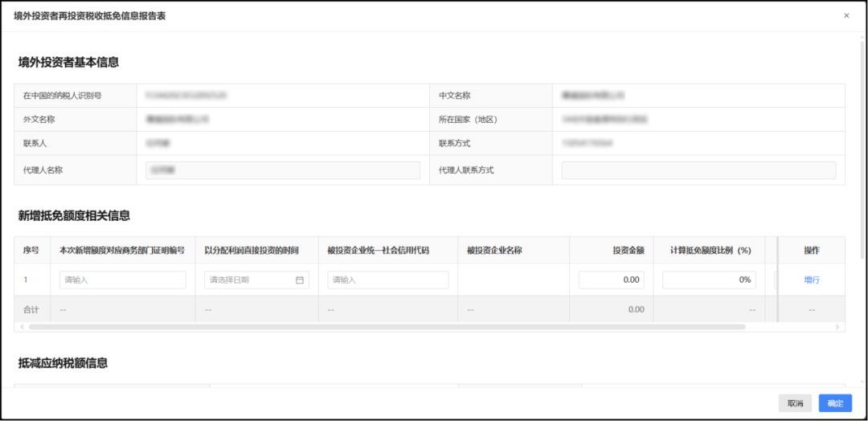Image resolution: width=868 pixels, height=421 pixels.
Task: Click the 计算抵免额度比例 (%) header
Action: click(710, 251)
